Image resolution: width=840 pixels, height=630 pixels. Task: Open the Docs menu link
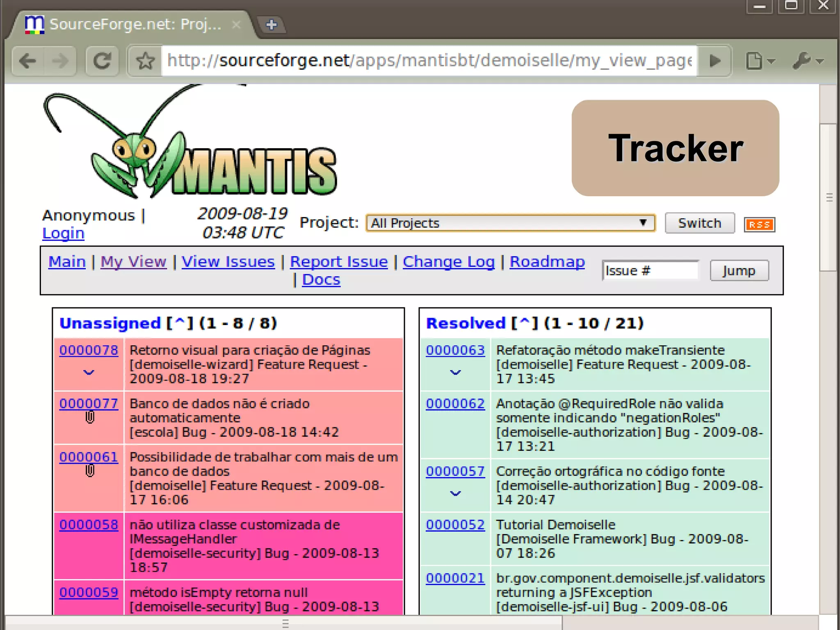click(x=321, y=279)
